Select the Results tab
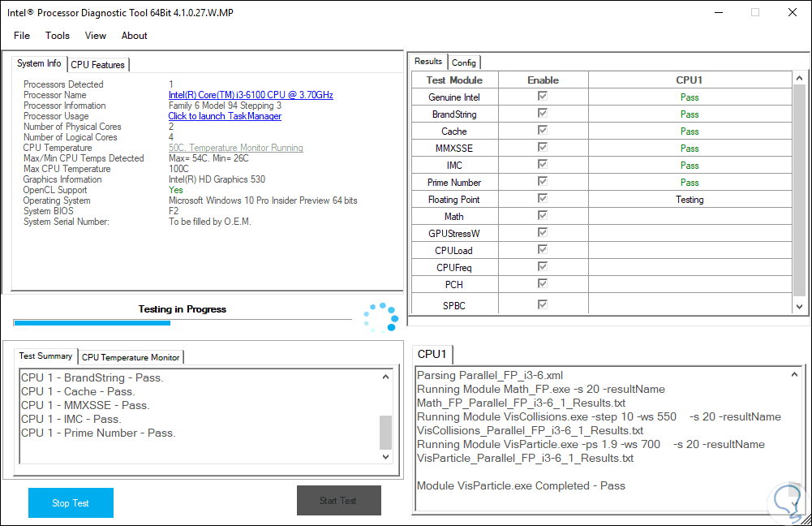The image size is (812, 526). click(x=428, y=61)
